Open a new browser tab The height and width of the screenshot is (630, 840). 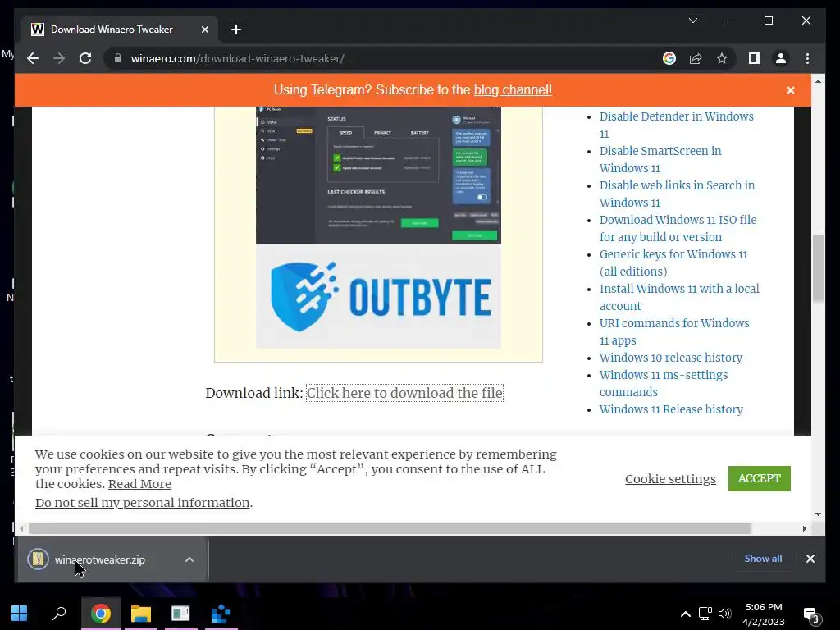235,30
